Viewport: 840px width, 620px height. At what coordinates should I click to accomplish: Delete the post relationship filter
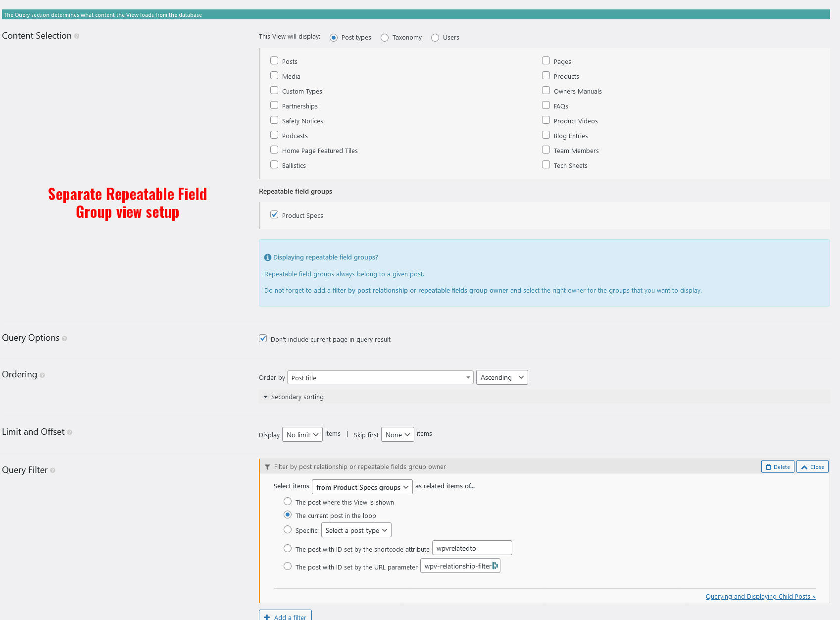click(778, 467)
